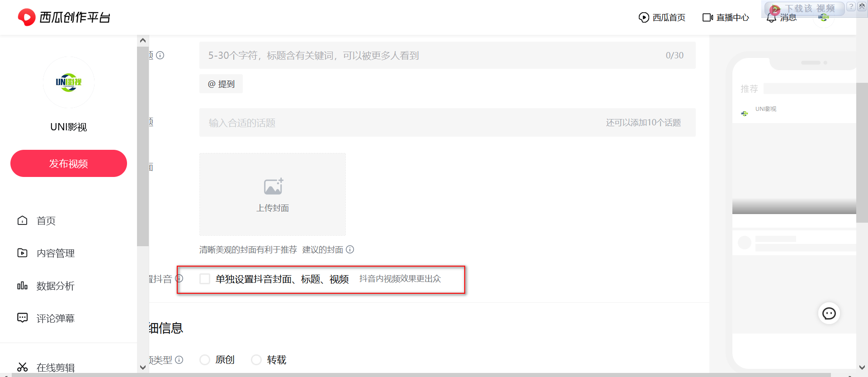Click the upload cover image icon
868x377 pixels.
(x=273, y=186)
